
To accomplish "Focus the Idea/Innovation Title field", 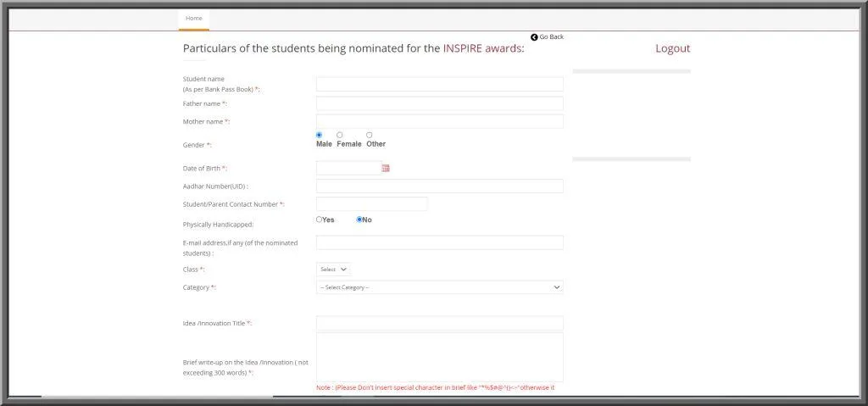I will tap(440, 324).
